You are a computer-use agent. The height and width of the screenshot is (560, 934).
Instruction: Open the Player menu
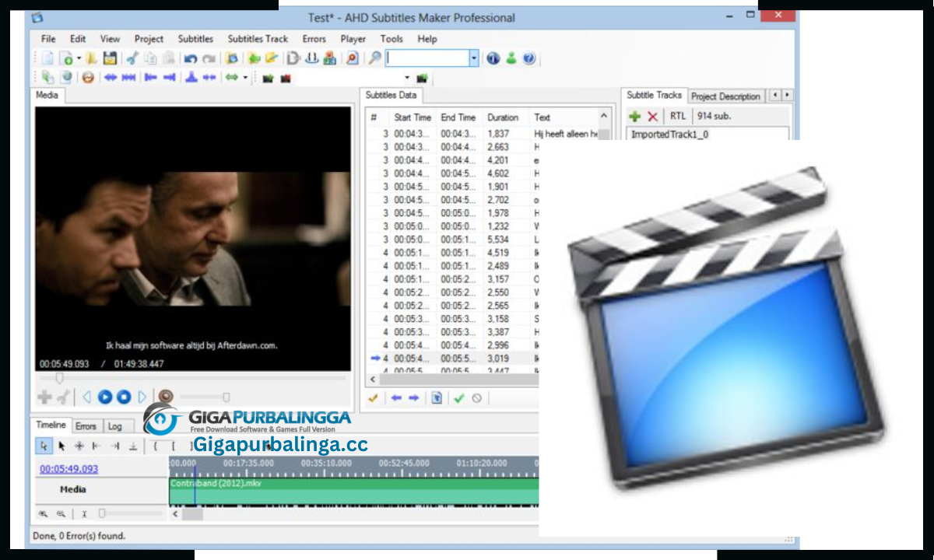click(x=353, y=39)
